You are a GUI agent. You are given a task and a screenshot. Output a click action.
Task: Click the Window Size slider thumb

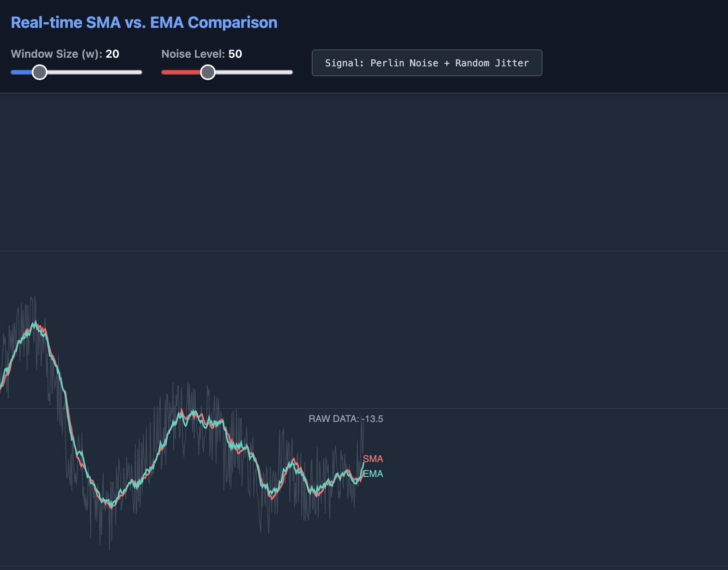point(39,72)
